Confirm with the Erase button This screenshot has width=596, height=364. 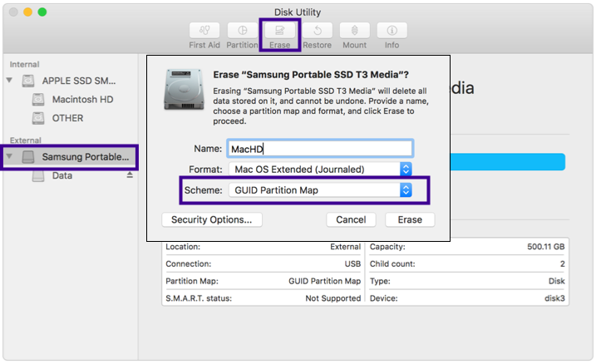tap(410, 220)
